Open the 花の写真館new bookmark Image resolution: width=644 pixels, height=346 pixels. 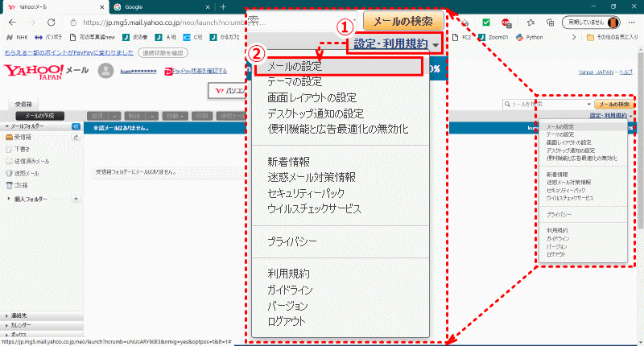[93, 37]
